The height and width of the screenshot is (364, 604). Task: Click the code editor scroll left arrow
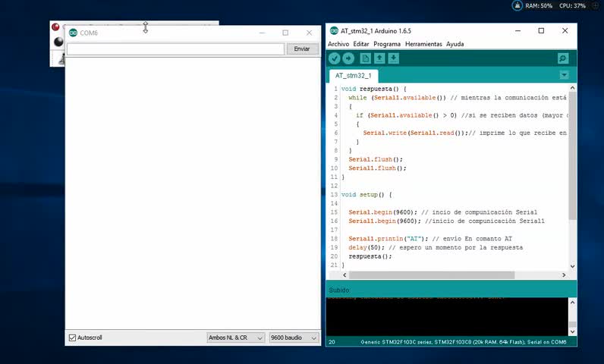pyautogui.click(x=344, y=275)
